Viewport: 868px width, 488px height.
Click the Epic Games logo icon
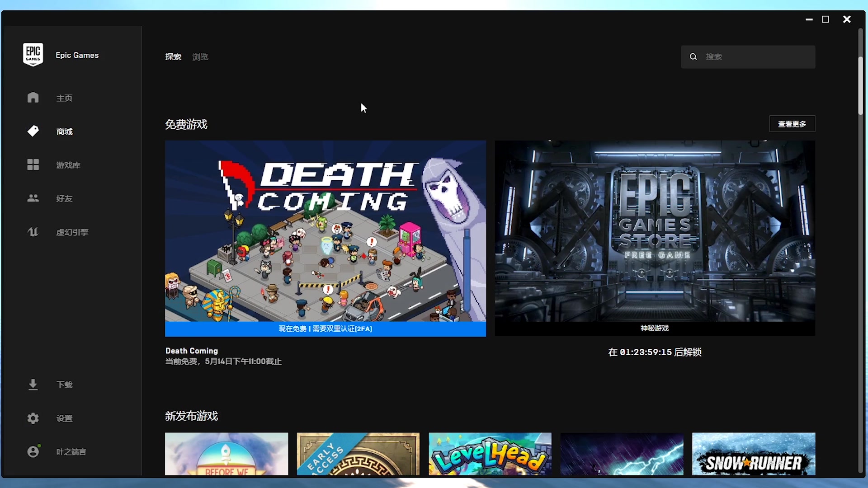tap(33, 55)
